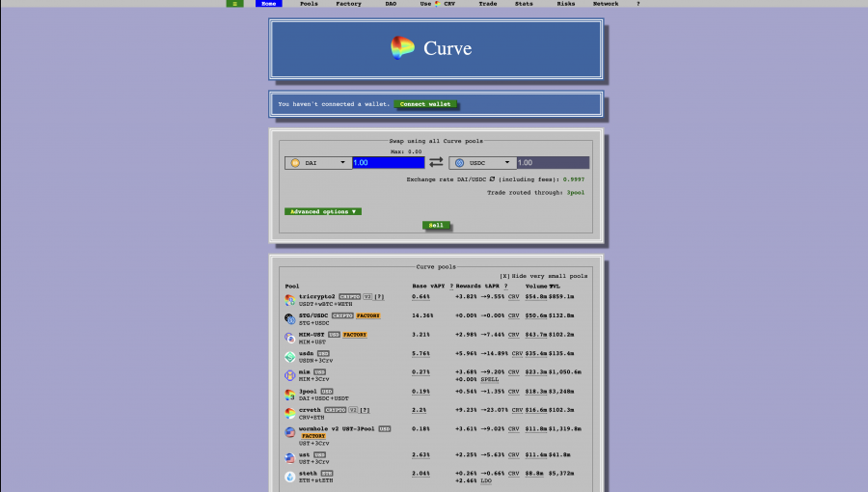Click the $5,372m TVL of steth
Viewport: 868px width, 492px height.
tap(561, 473)
